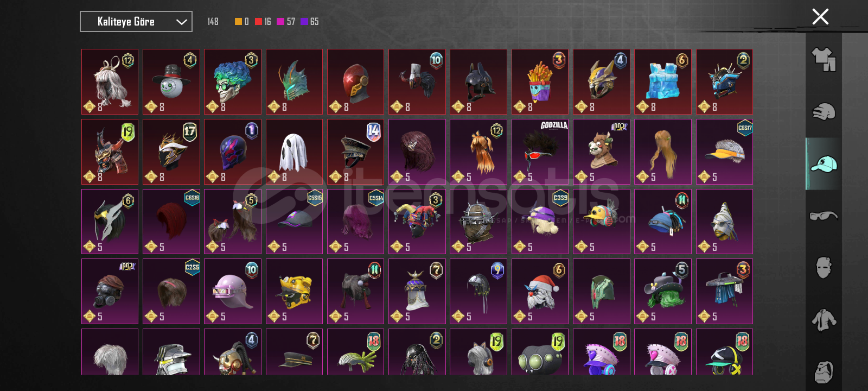Select the french fries box headgear
Screen dimensions: 868x391
540,82
